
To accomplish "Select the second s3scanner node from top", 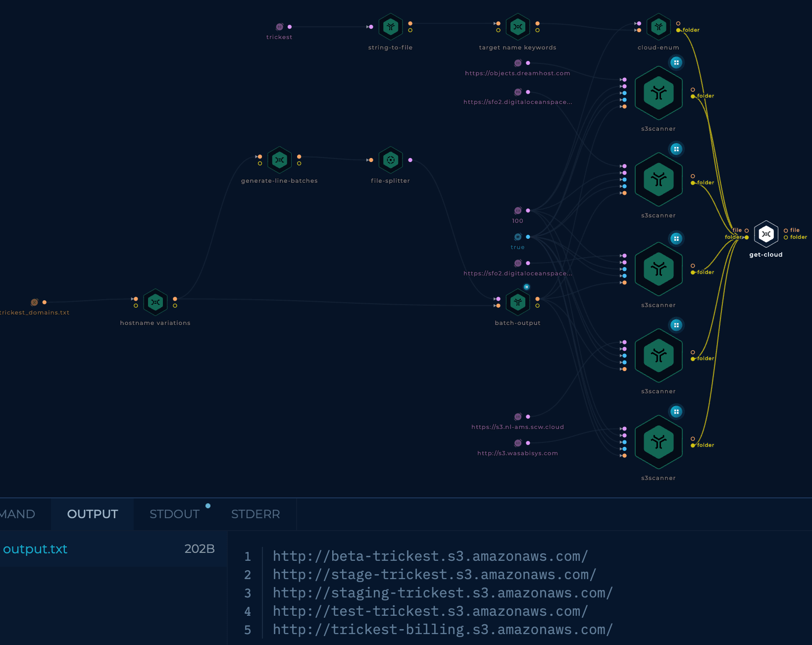I will point(659,180).
